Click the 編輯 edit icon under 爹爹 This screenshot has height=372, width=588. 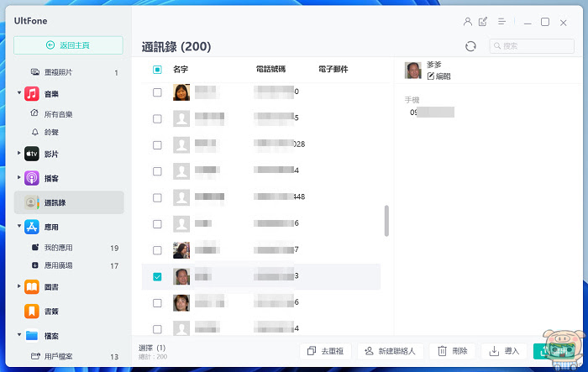click(x=430, y=76)
